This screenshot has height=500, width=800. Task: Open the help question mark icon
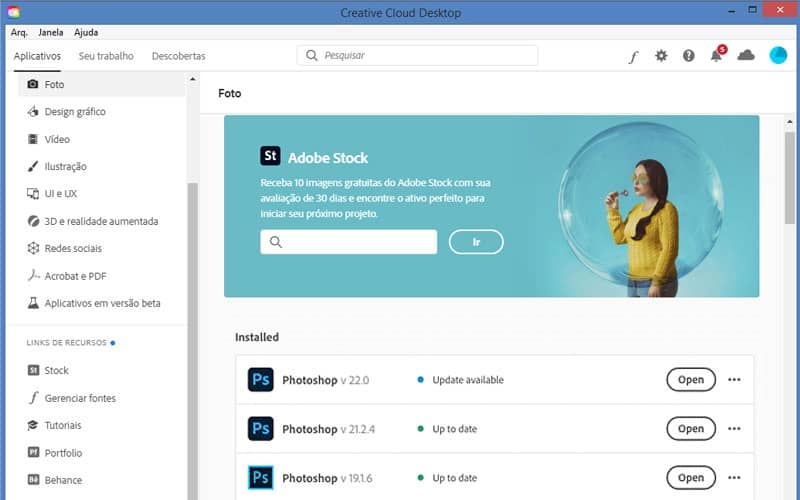click(689, 56)
